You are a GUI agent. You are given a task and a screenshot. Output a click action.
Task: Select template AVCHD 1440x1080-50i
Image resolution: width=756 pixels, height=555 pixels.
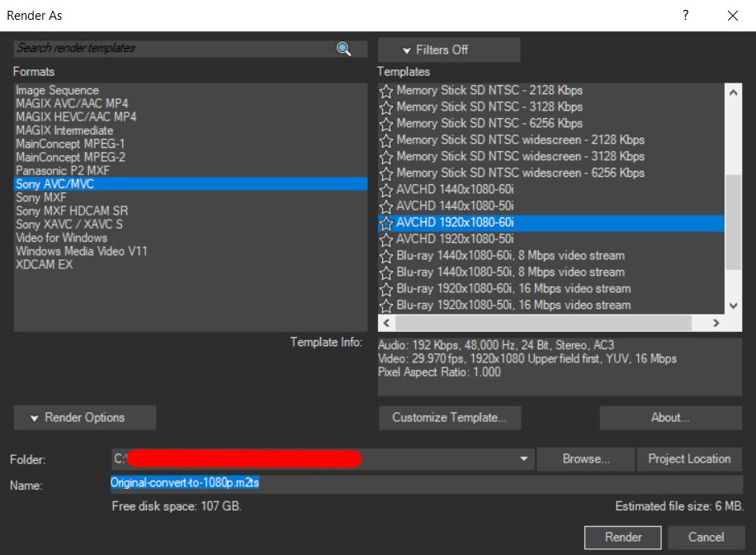pyautogui.click(x=551, y=206)
